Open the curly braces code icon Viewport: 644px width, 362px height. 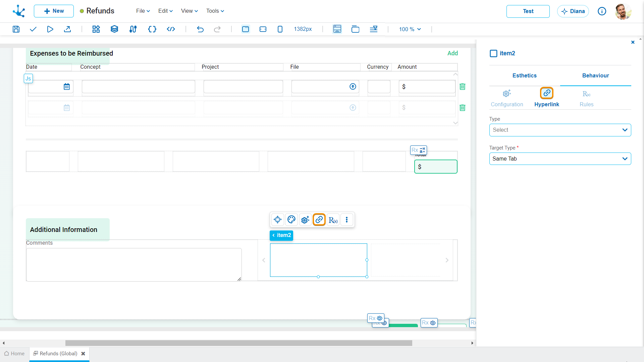[x=152, y=29]
